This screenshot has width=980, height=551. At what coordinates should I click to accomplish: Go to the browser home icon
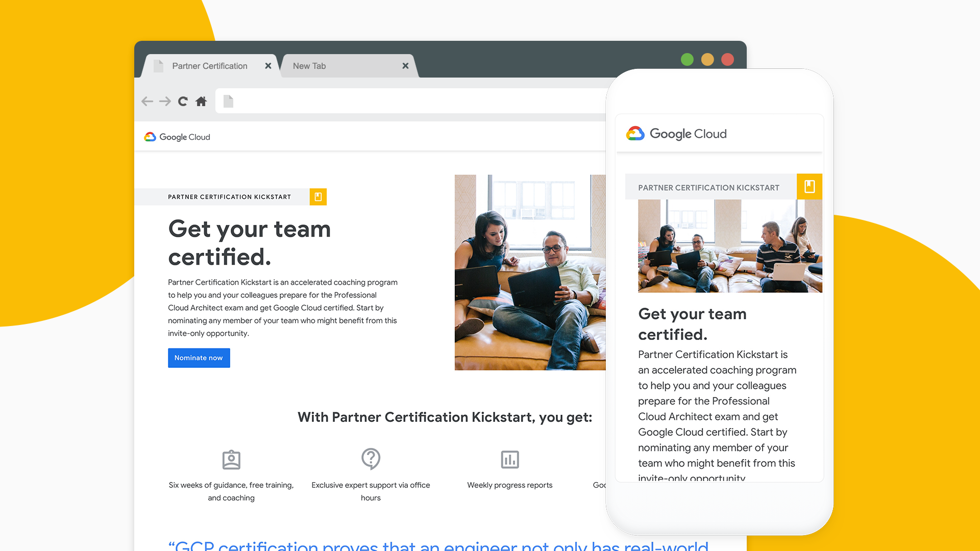click(201, 101)
